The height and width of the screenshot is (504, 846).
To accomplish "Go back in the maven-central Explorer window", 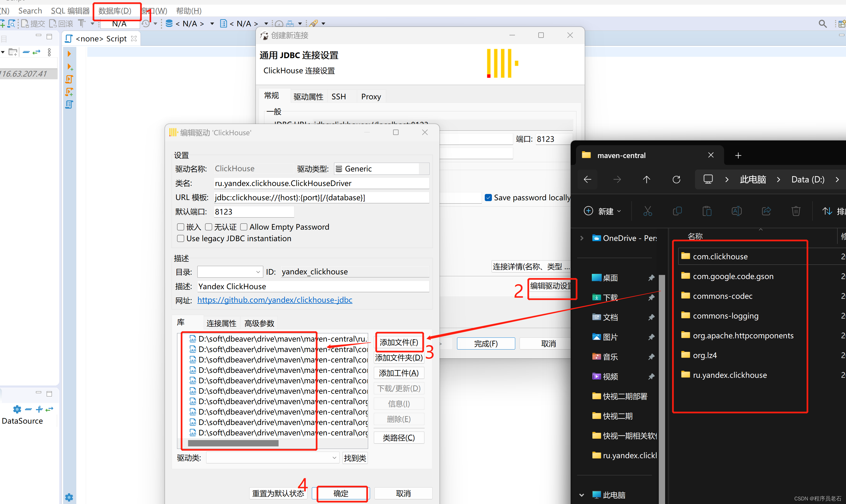I will pyautogui.click(x=587, y=179).
